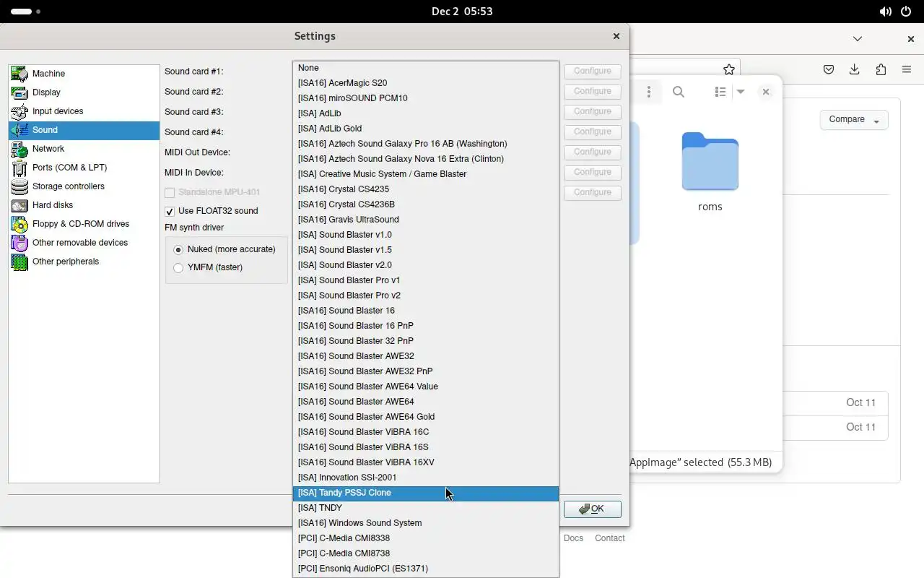Choose [PCI] C-Media CMI8738
This screenshot has height=578, width=924.
pos(426,553)
